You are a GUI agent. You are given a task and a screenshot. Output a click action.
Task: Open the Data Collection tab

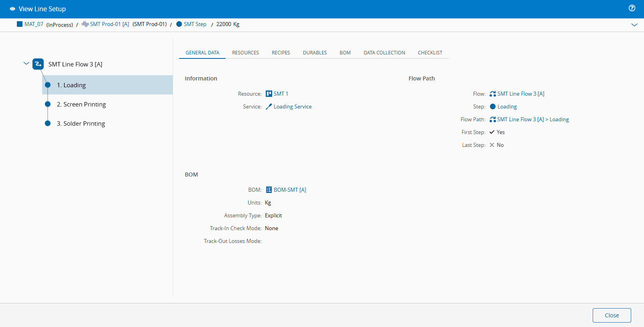pos(384,53)
